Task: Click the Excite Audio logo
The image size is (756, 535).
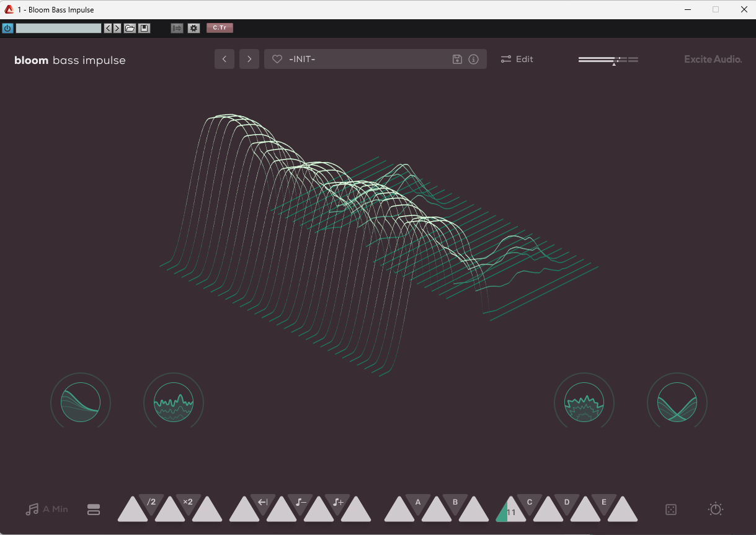Action: click(x=713, y=60)
